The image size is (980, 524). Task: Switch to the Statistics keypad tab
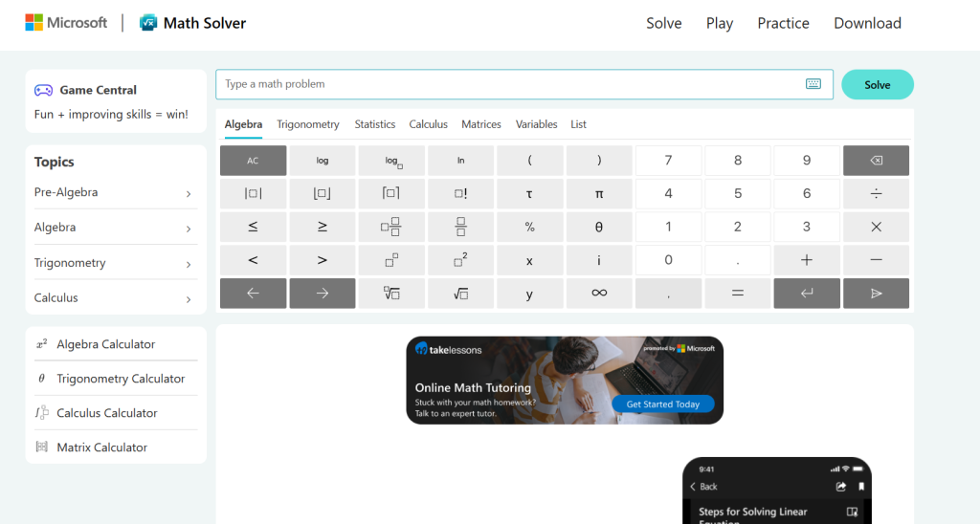[x=375, y=124]
